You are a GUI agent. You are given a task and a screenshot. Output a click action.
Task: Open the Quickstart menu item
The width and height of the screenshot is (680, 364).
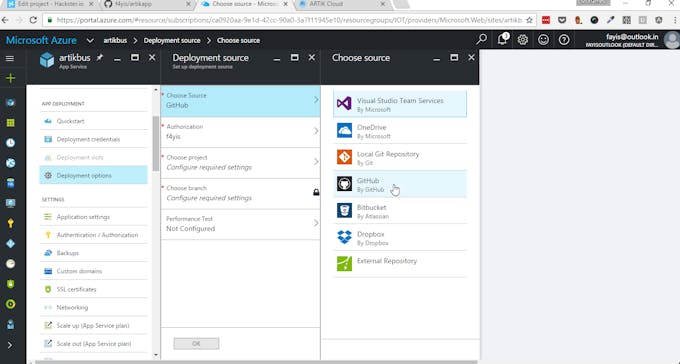(93, 121)
